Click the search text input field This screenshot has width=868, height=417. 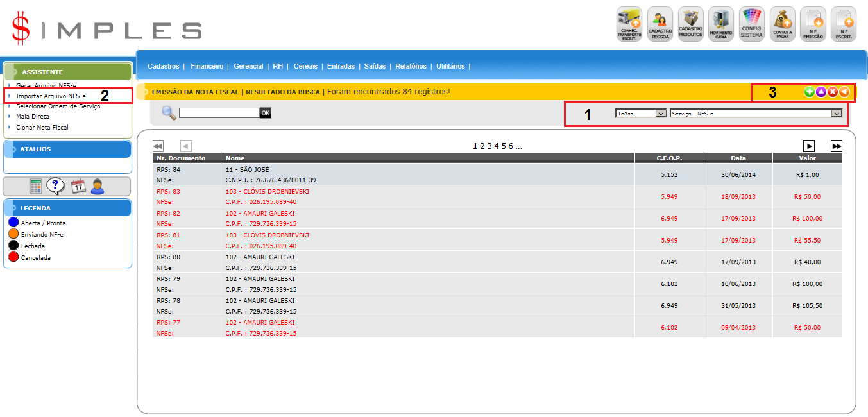(x=219, y=113)
